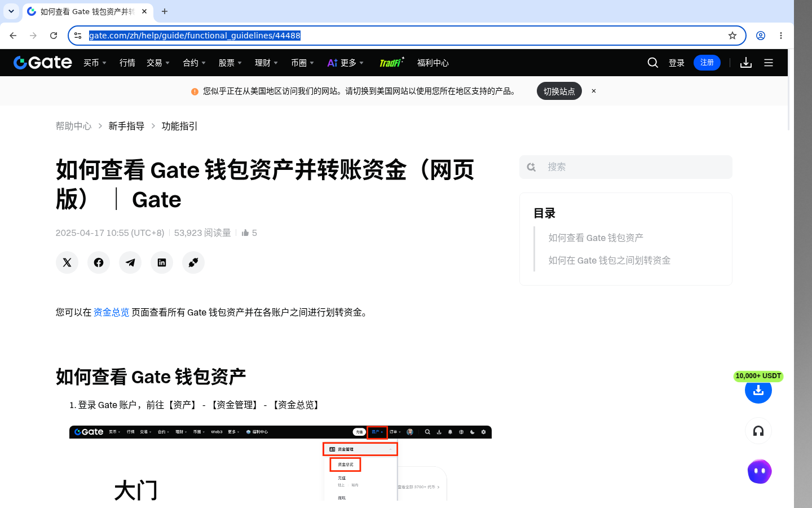Open the site search magnifier icon
Viewport: 812px width, 508px height.
coord(653,63)
